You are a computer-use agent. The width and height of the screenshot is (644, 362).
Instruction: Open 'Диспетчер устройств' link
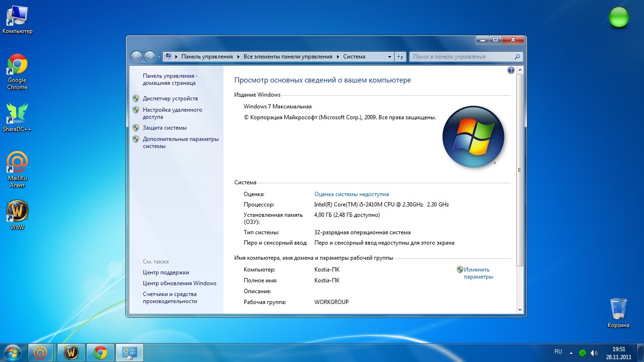(x=170, y=99)
